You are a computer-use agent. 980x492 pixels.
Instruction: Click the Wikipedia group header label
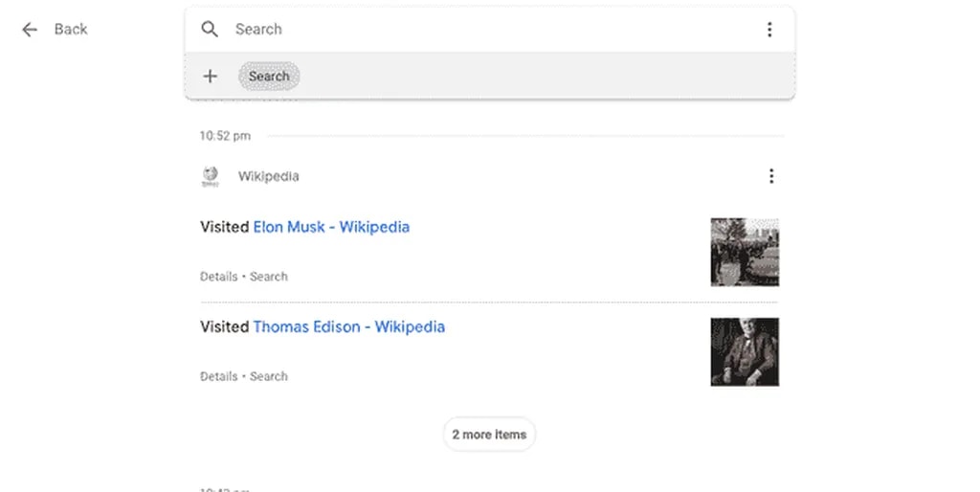[268, 176]
